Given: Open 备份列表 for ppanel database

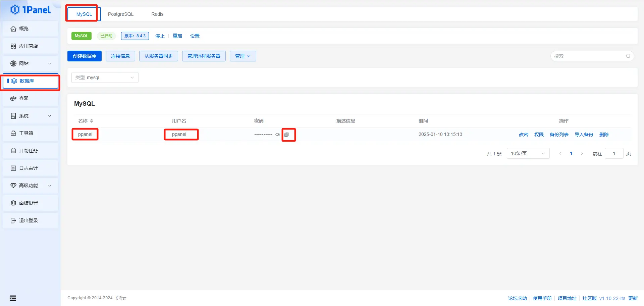Looking at the screenshot, I should [x=559, y=135].
